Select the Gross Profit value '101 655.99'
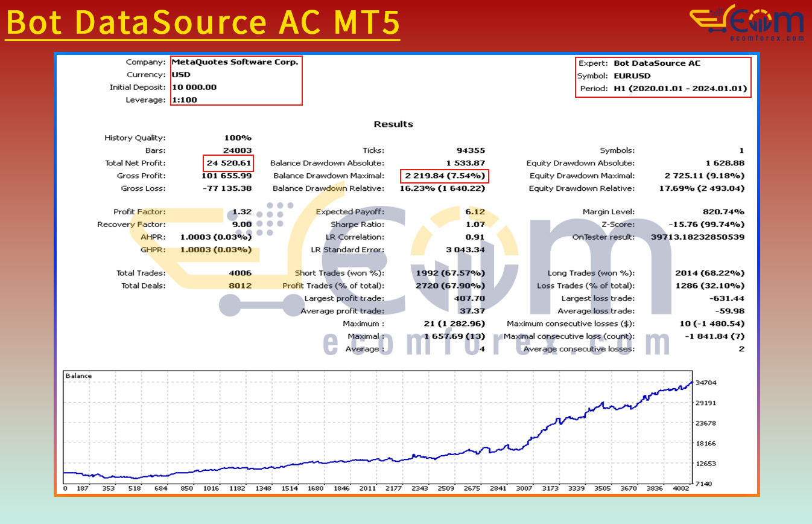 coord(226,176)
